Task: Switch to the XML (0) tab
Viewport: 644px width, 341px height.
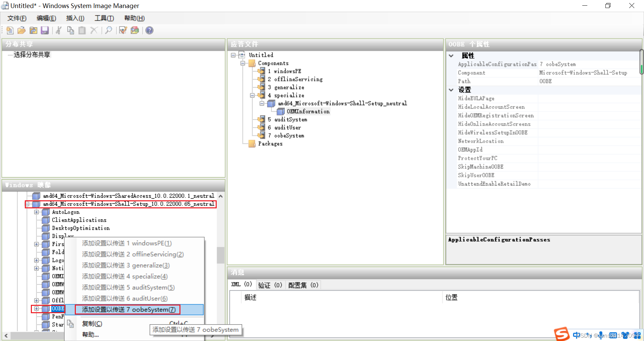Action: tap(241, 284)
